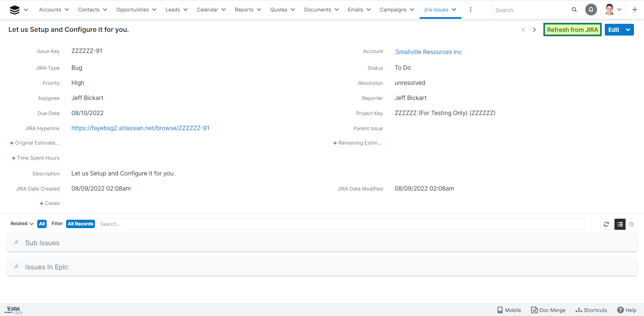Click the app logo stack icon
The height and width of the screenshot is (316, 644).
[x=15, y=10]
